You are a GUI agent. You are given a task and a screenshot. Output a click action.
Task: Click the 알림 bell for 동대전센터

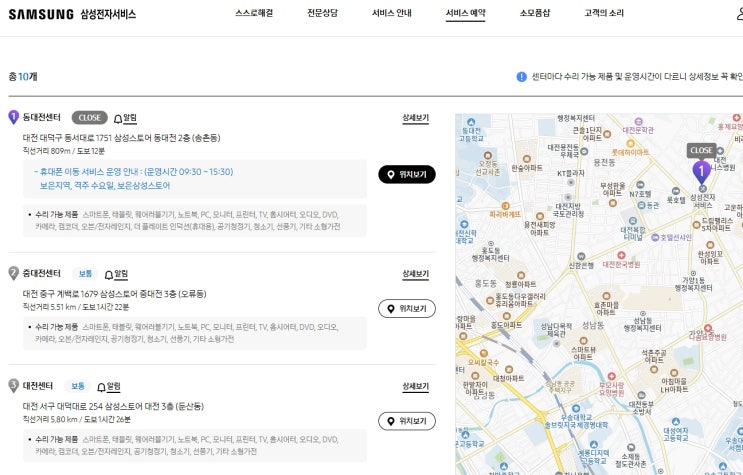(126, 118)
